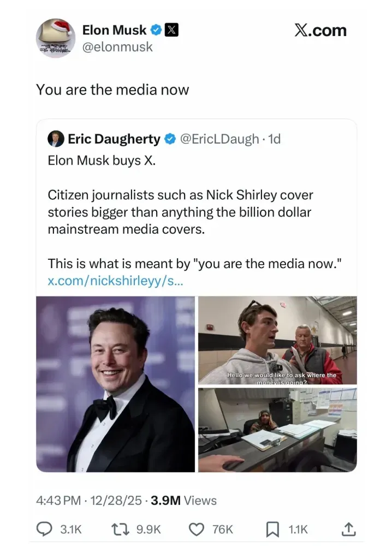Screen dimensions: 392x547
Task: Click the repost icon on the tweet
Action: click(x=119, y=529)
